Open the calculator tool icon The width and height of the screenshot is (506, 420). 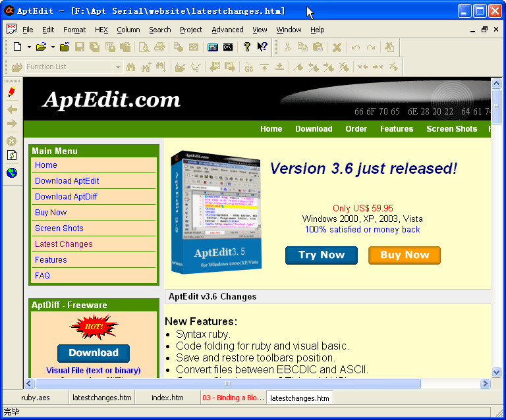click(213, 47)
